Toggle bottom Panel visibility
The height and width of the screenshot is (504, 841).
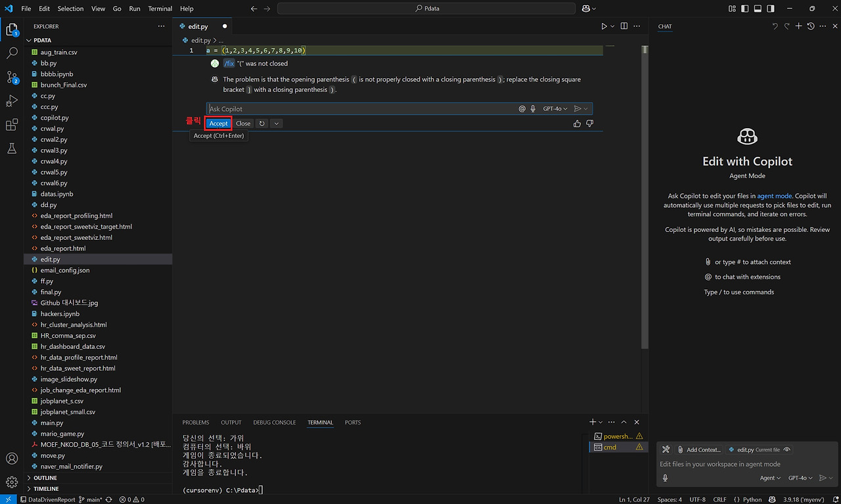[x=758, y=9]
